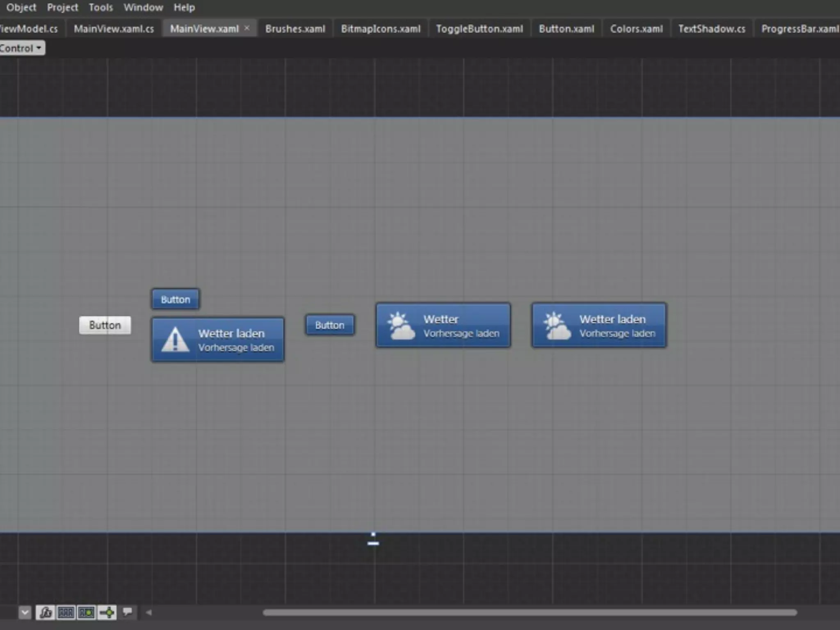Viewport: 840px width, 630px height.
Task: Click warning triangle icon on blue button
Action: (x=175, y=340)
